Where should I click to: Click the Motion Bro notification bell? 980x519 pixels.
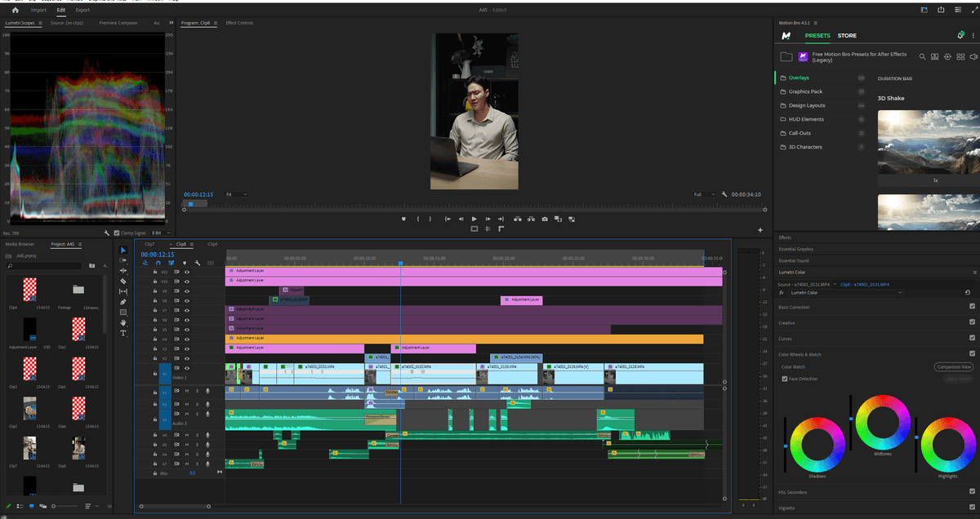960,36
